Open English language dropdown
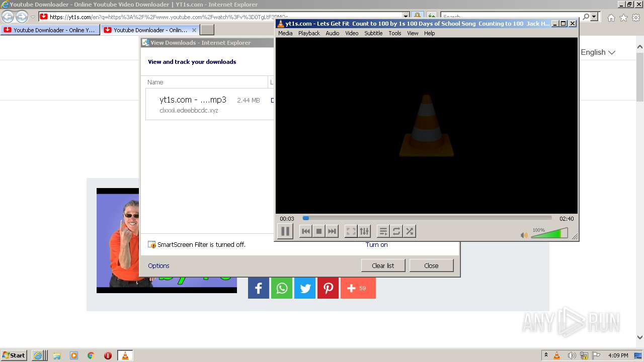Screen dimensions: 644x362 tap(598, 52)
